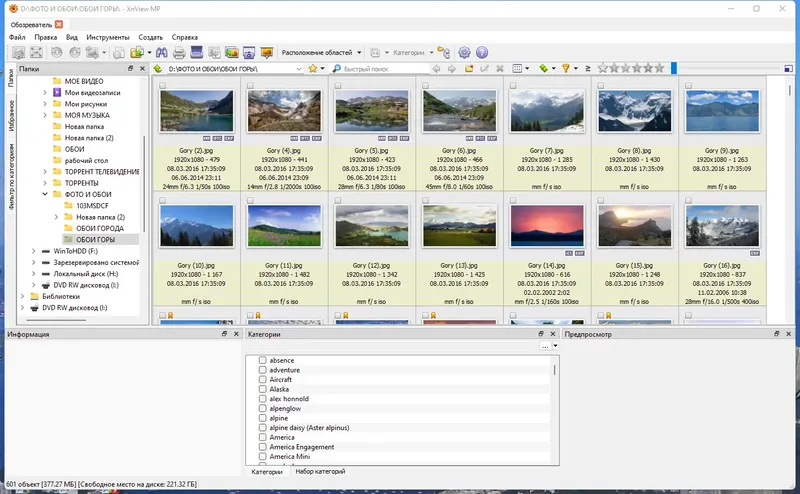Open settings with the gear icon
800x494 pixels.
pos(464,52)
